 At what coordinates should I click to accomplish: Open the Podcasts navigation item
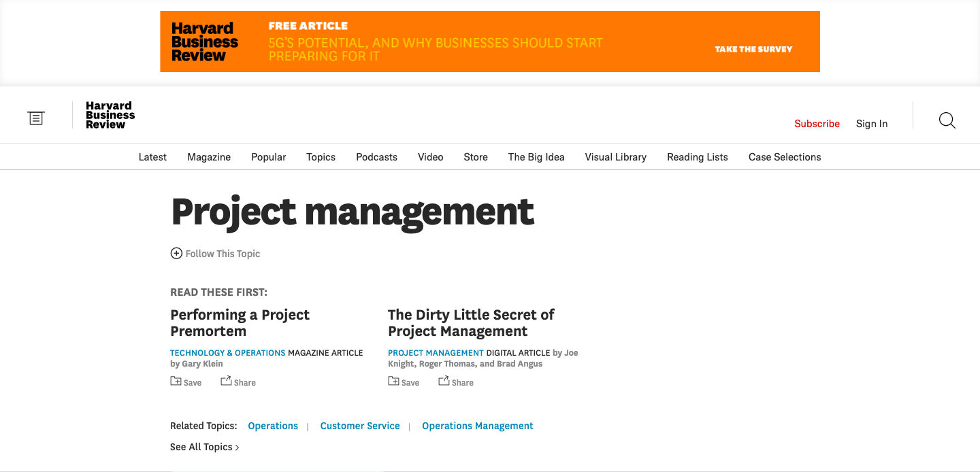pos(376,157)
